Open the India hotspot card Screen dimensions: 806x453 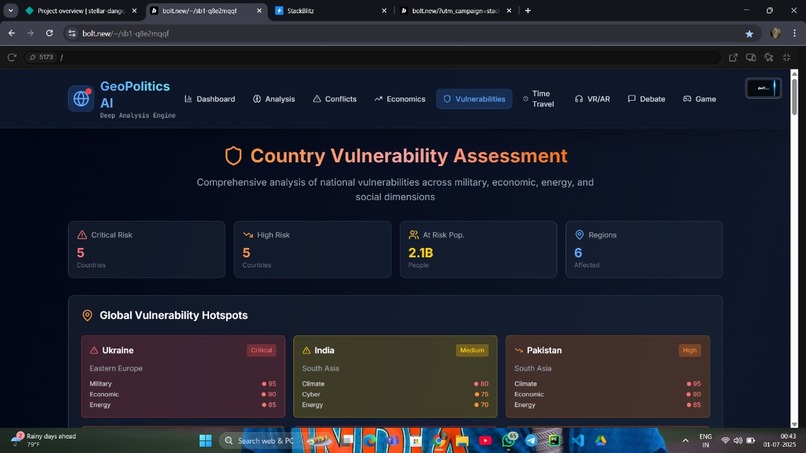coord(395,376)
